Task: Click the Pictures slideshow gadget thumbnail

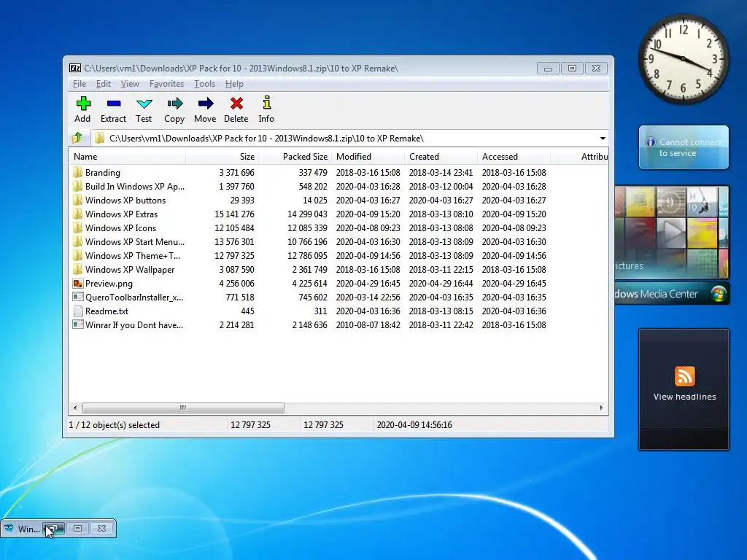Action: [x=672, y=232]
